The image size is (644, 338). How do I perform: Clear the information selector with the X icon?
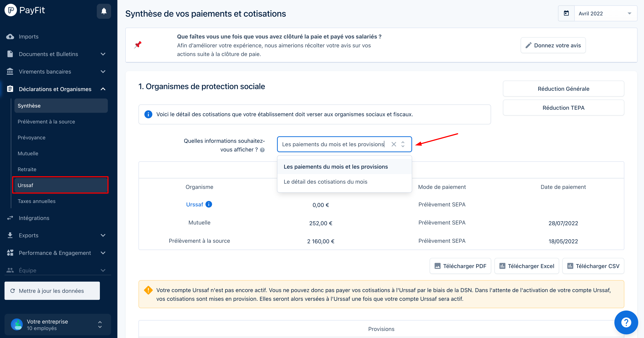[x=394, y=144]
